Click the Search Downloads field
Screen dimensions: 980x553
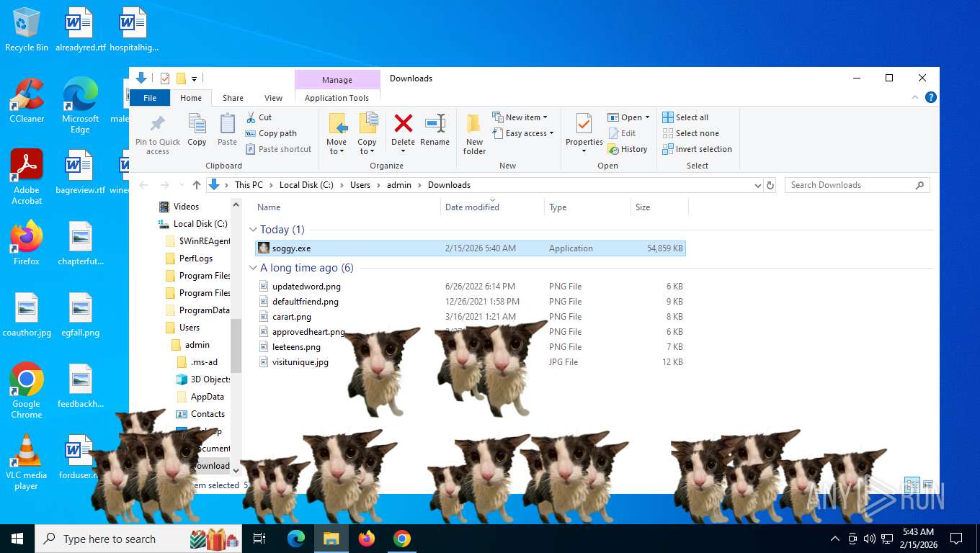point(857,185)
